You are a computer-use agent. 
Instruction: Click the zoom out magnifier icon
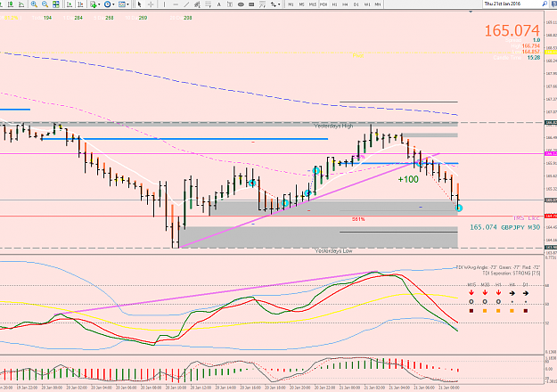pos(45,4)
